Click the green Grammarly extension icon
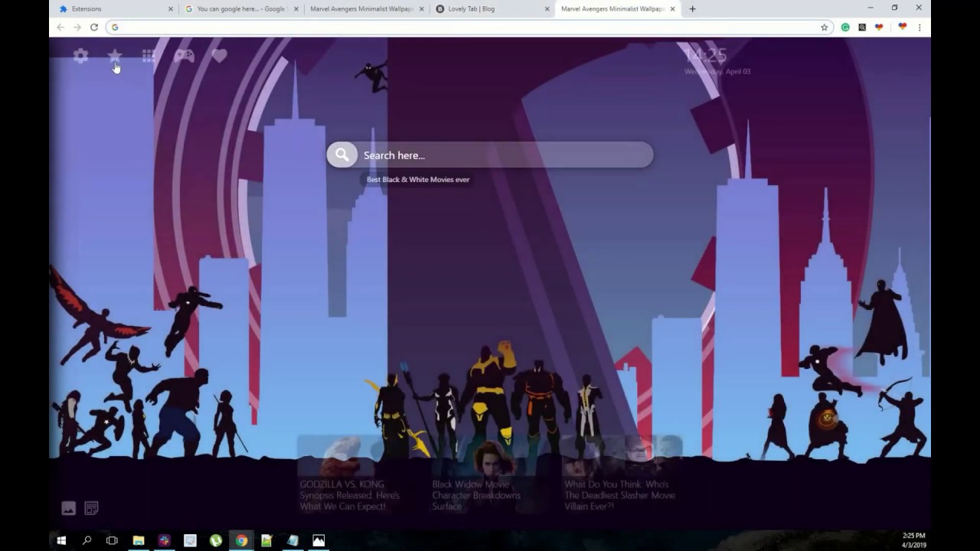Screen dimensions: 980x551 coord(845,27)
